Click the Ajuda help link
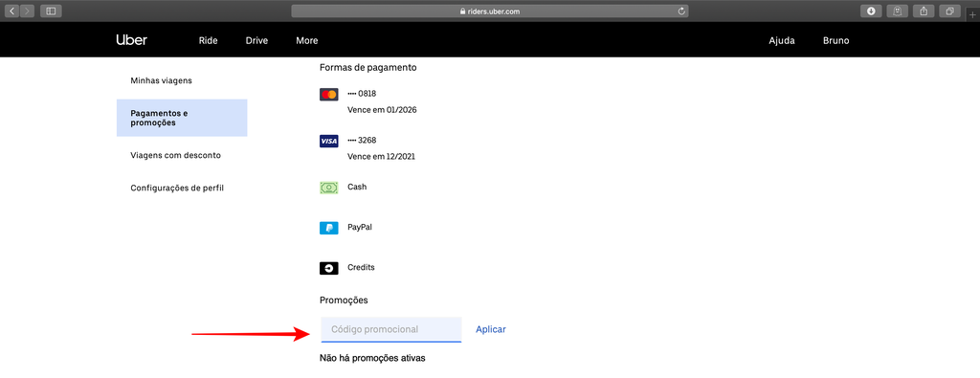Viewport: 980px width, 378px height. coord(782,40)
